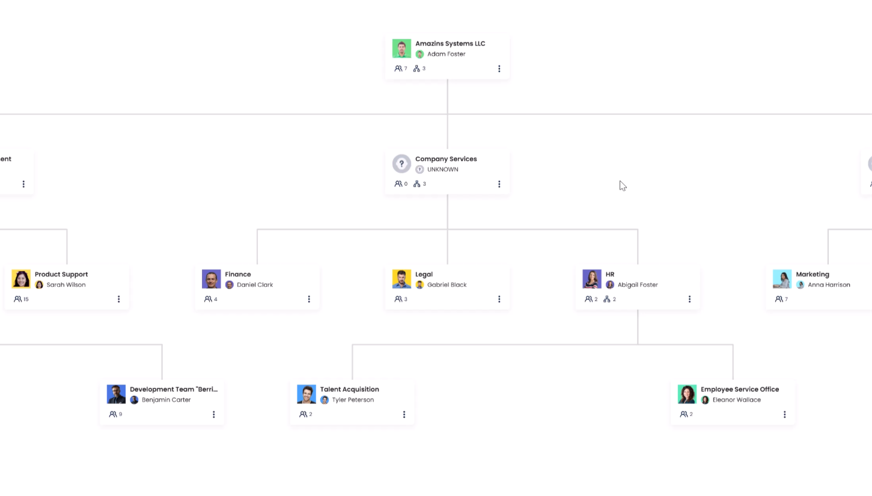Expand sub-units of Amazins Systems LLC
The image size is (872, 496).
tap(419, 69)
